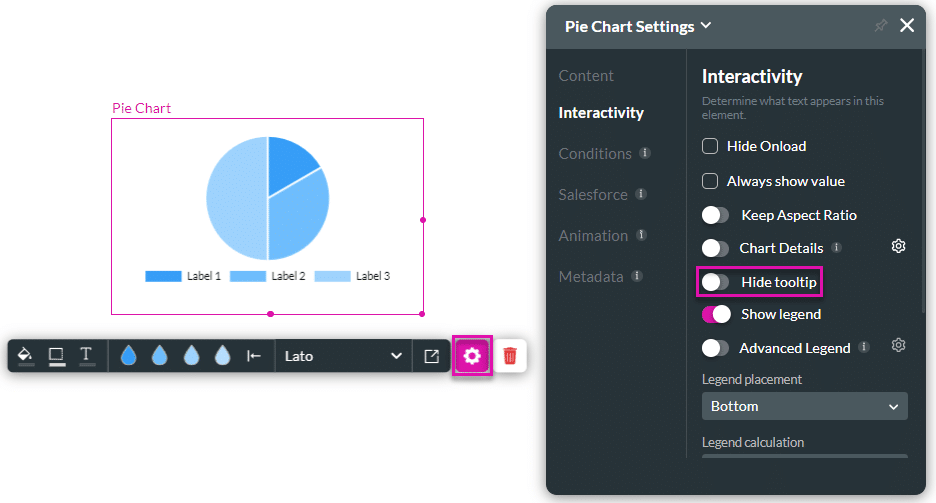Click the open-in-new-window icon in toolbar
The height and width of the screenshot is (503, 936).
coord(432,356)
